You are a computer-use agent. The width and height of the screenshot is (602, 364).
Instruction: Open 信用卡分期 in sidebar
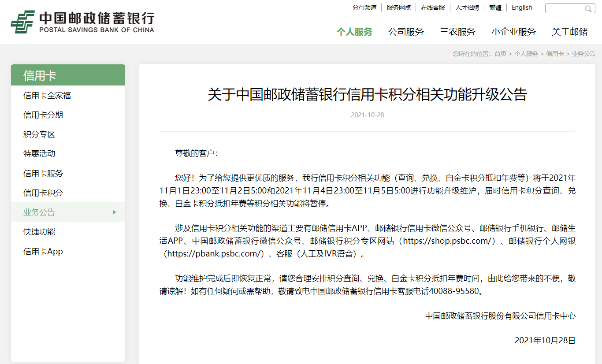click(x=68, y=115)
